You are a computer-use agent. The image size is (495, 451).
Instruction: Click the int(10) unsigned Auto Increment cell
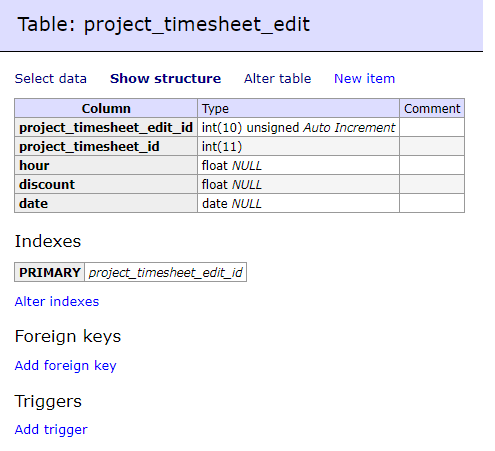[298, 127]
